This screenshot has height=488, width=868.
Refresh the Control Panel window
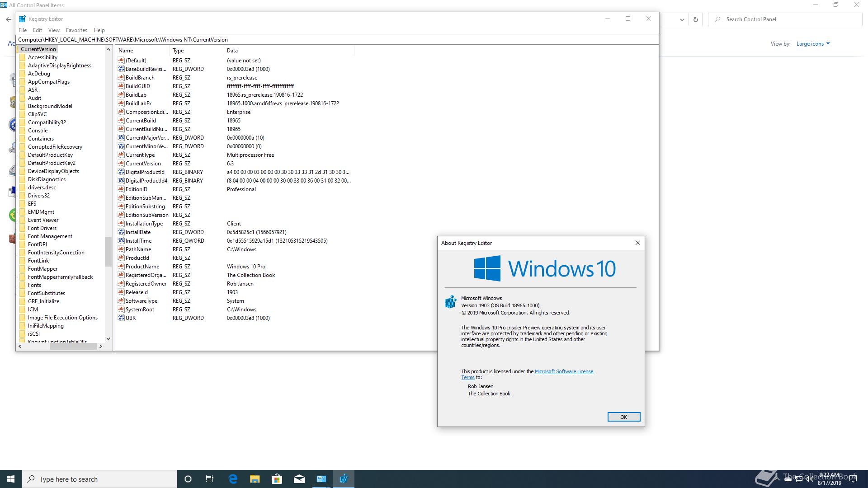tap(695, 19)
